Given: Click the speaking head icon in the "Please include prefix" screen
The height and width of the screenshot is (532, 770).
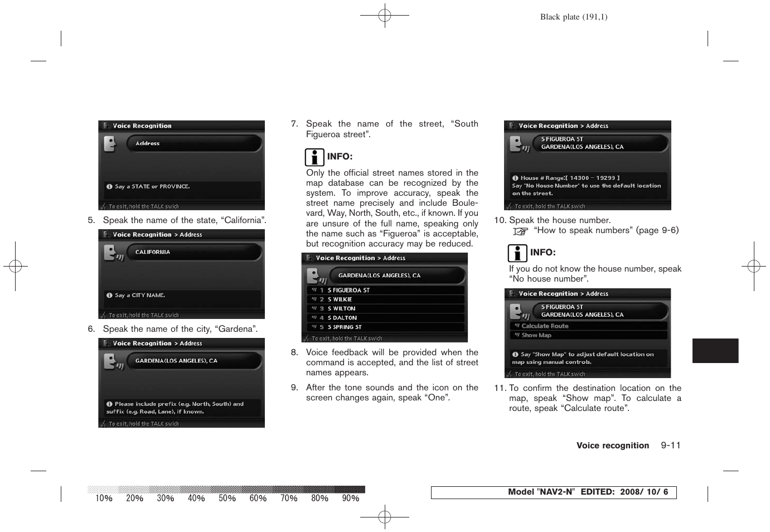Looking at the screenshot, I should coord(114,362).
